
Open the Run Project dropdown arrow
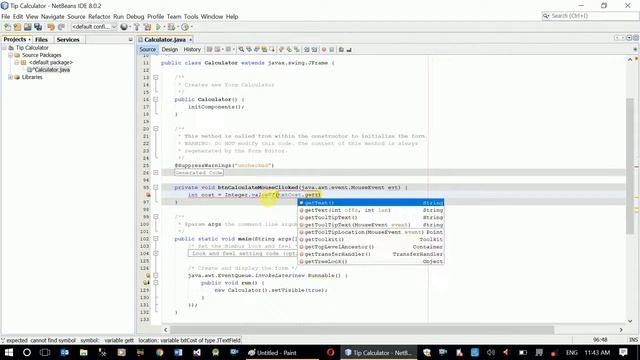(164, 27)
